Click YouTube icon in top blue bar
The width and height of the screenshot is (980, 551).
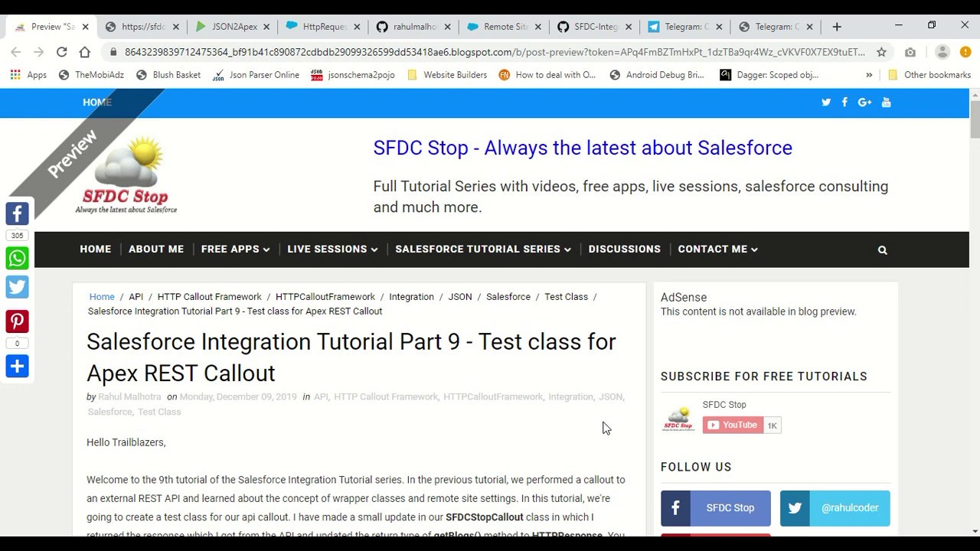886,103
